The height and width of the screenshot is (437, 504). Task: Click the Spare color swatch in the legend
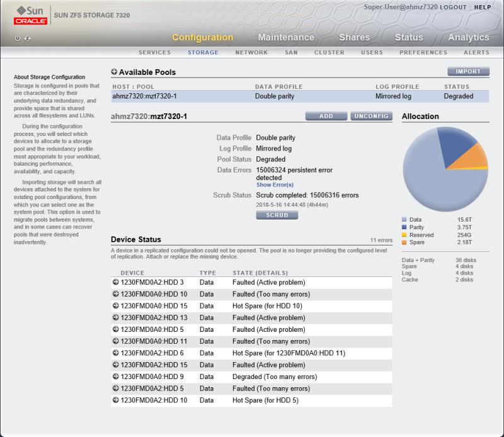click(404, 242)
